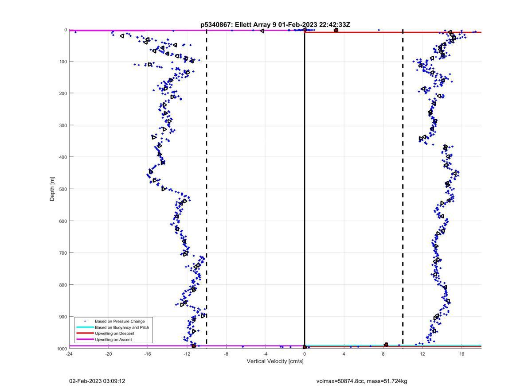Viewport: 532px width, 392px height.
Task: Click the x-axis tick label '4'
Action: coord(344,354)
